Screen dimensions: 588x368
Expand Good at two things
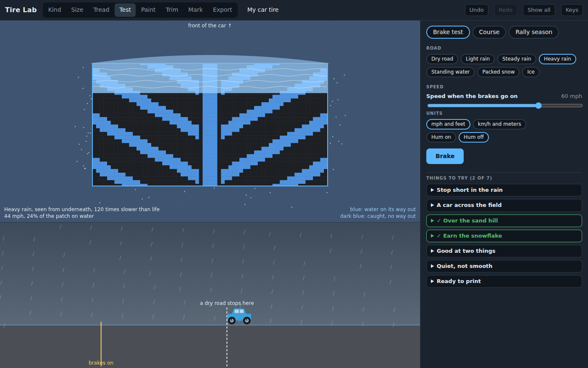pyautogui.click(x=504, y=251)
